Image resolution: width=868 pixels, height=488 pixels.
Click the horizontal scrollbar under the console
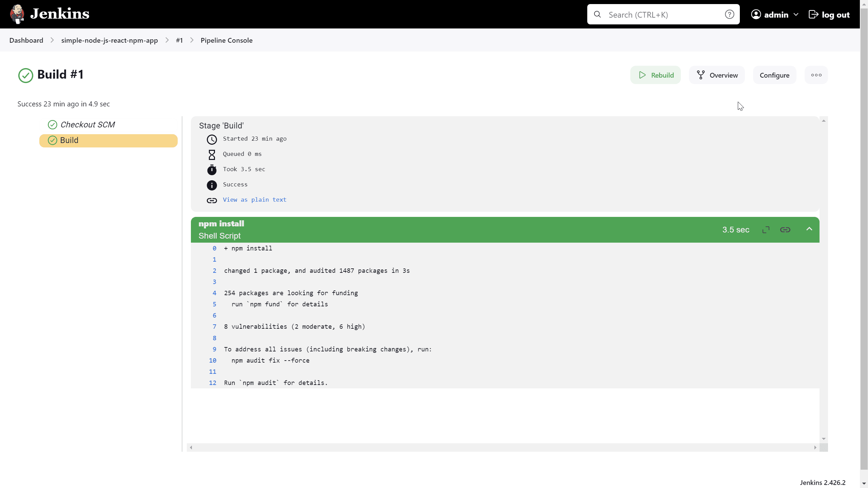tap(502, 447)
